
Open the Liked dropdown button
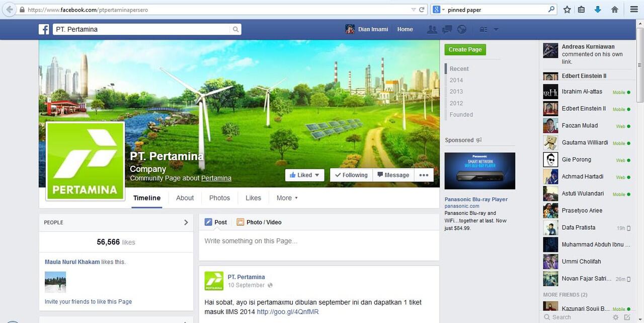(304, 175)
